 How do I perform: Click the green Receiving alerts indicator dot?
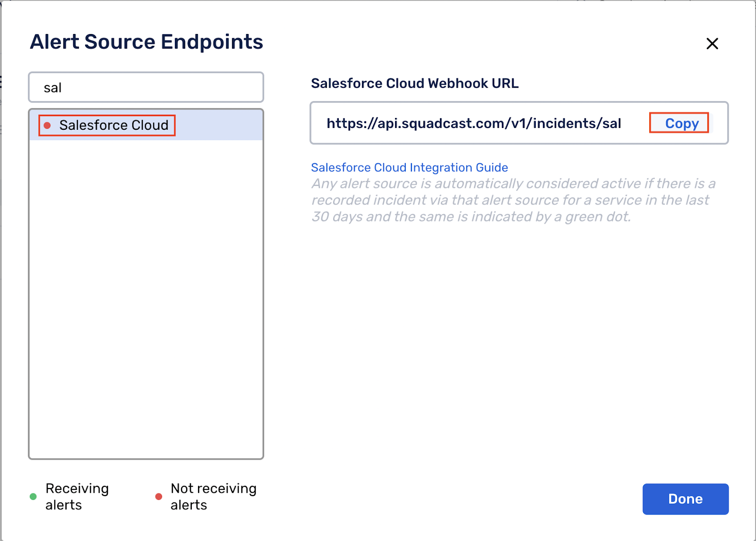point(33,497)
